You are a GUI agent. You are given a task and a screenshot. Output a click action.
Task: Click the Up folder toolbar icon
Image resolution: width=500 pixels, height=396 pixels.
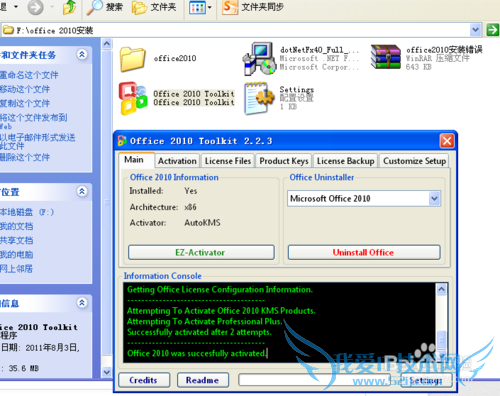click(69, 7)
